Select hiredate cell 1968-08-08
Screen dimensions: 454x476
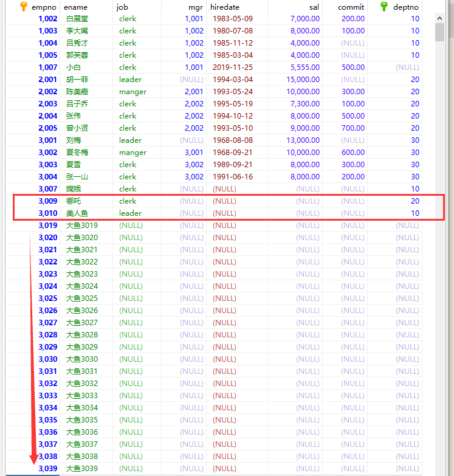[237, 140]
